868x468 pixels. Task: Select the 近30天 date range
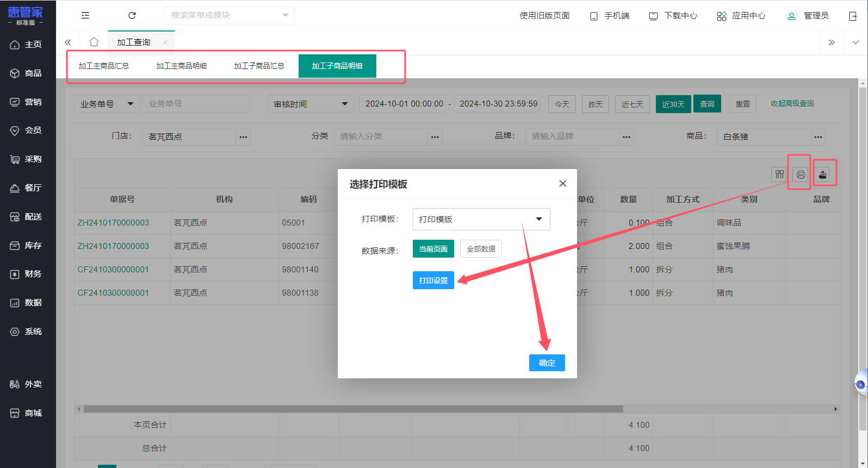click(x=673, y=104)
